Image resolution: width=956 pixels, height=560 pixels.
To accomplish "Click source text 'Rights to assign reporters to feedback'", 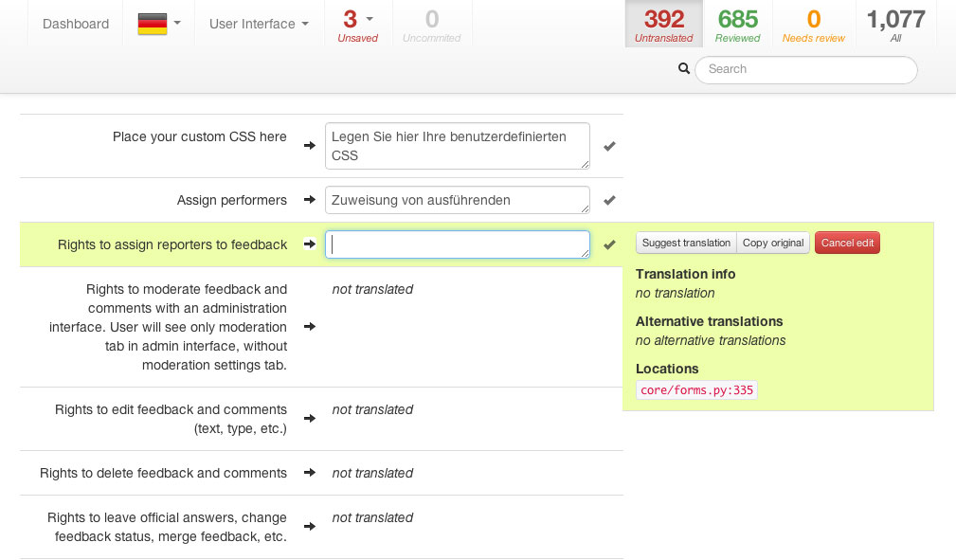I will click(171, 244).
